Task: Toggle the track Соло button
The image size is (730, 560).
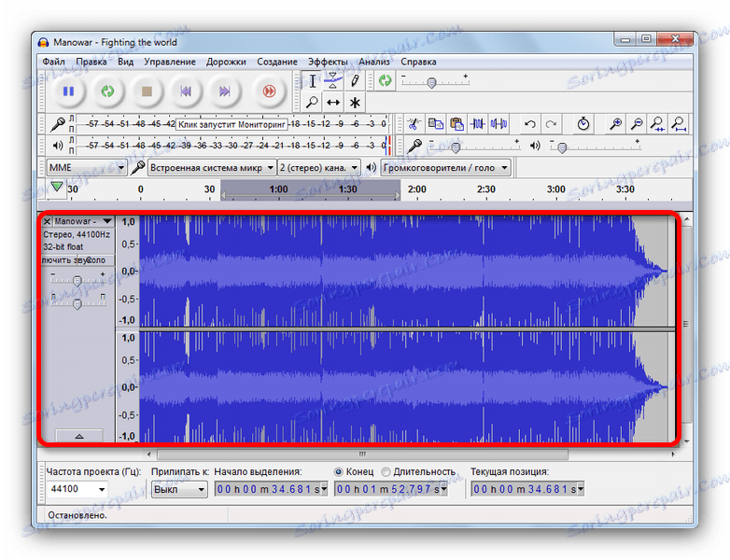Action: pyautogui.click(x=97, y=260)
